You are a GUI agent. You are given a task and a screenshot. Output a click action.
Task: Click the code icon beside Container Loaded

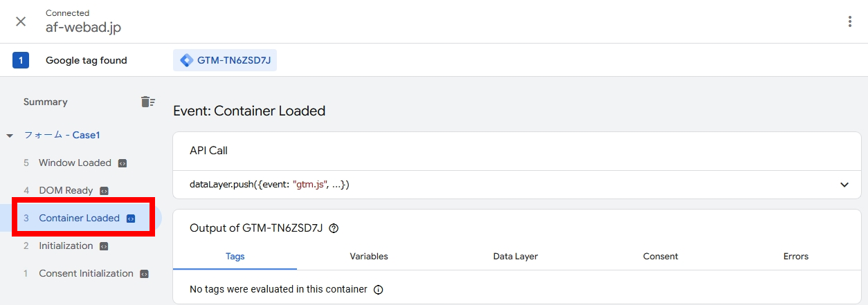coord(131,219)
